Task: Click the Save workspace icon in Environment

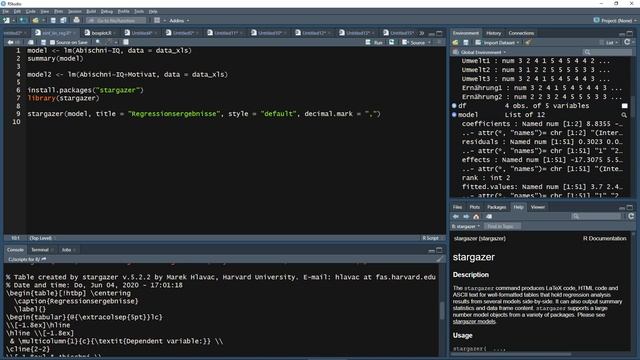Action: click(466, 42)
